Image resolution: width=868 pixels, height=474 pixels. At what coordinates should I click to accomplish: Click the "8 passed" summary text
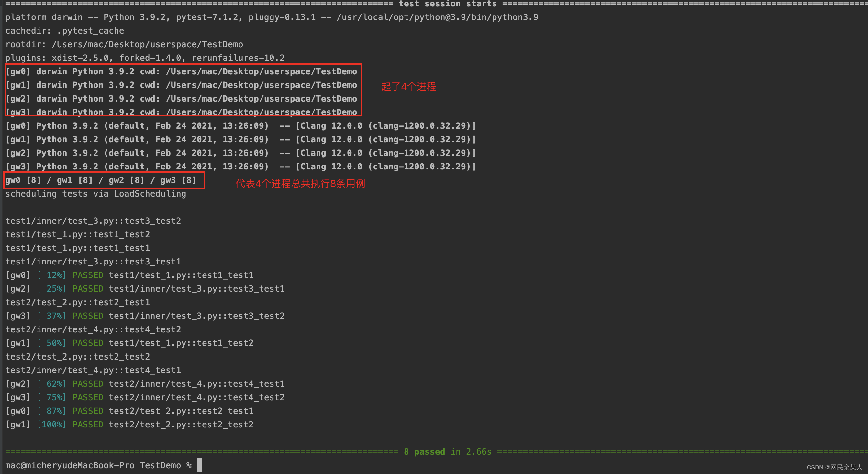424,451
